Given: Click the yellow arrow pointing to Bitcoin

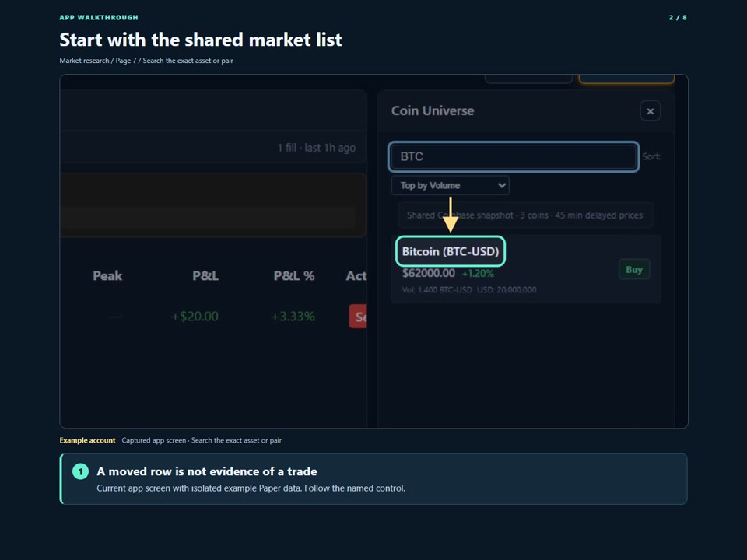Looking at the screenshot, I should (451, 215).
